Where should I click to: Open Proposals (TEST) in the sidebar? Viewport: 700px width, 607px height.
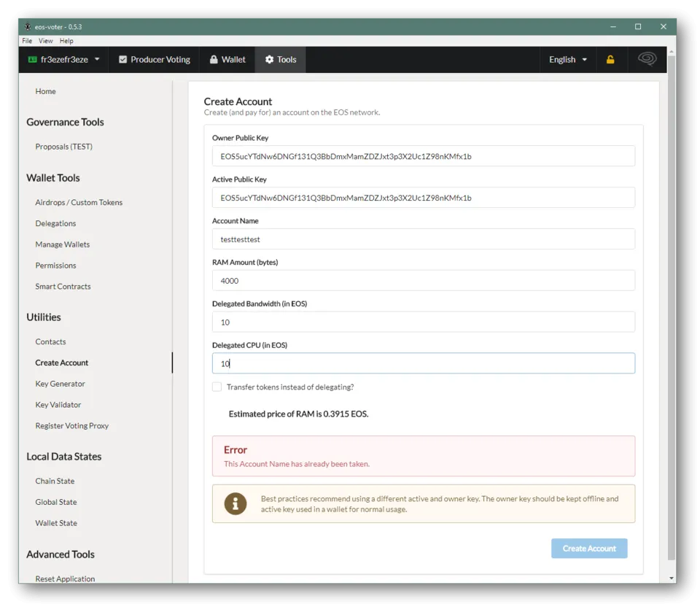pos(64,147)
